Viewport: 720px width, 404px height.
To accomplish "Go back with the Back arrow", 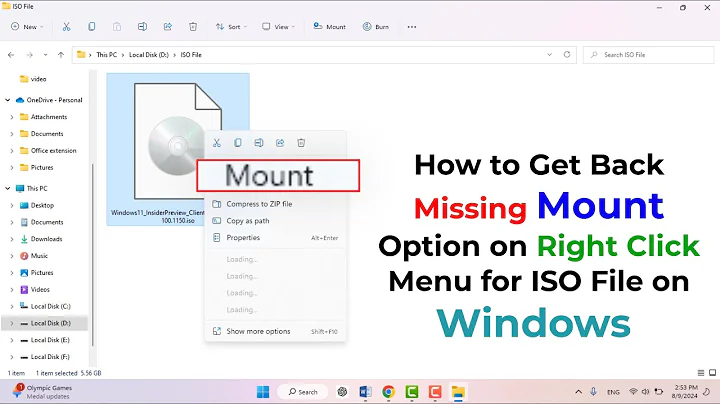I will (x=11, y=55).
